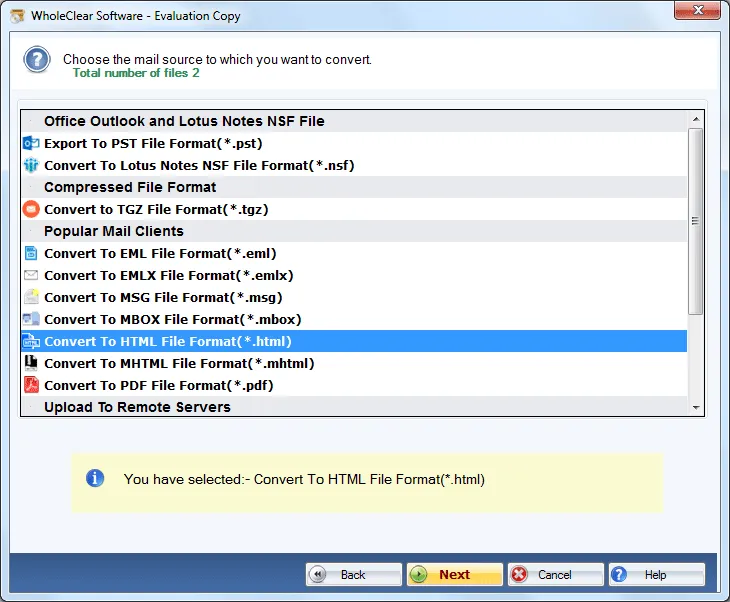This screenshot has height=602, width=730.
Task: Click the MHTML file format icon
Action: 31,363
